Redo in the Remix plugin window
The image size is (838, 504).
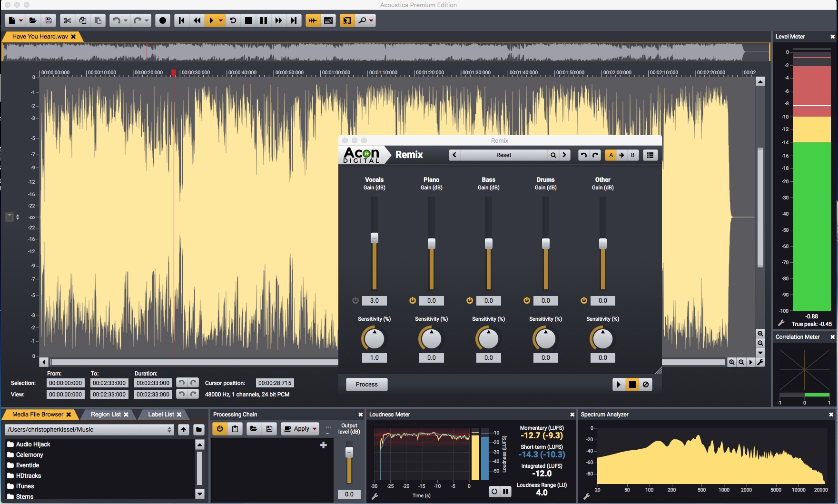point(595,155)
